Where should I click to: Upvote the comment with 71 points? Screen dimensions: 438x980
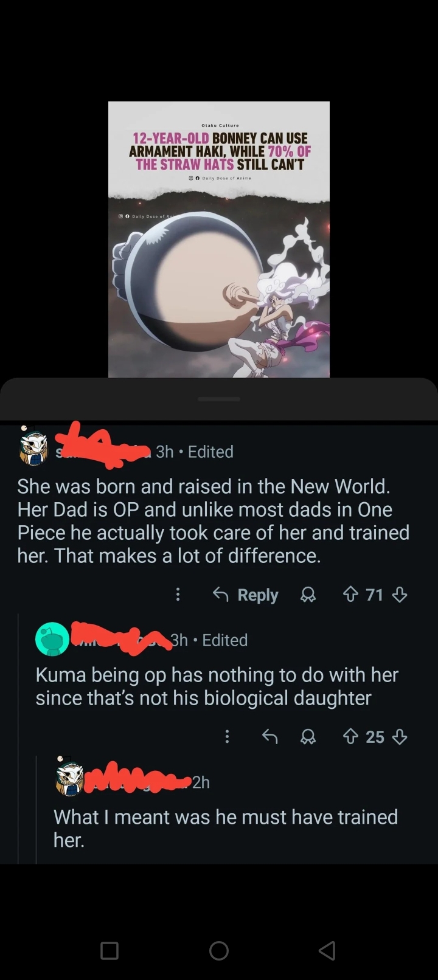(351, 594)
